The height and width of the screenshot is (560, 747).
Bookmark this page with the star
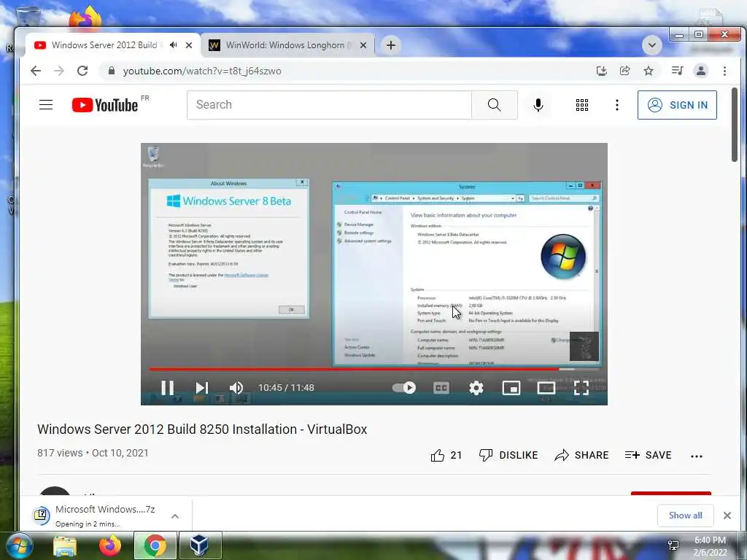pos(649,71)
